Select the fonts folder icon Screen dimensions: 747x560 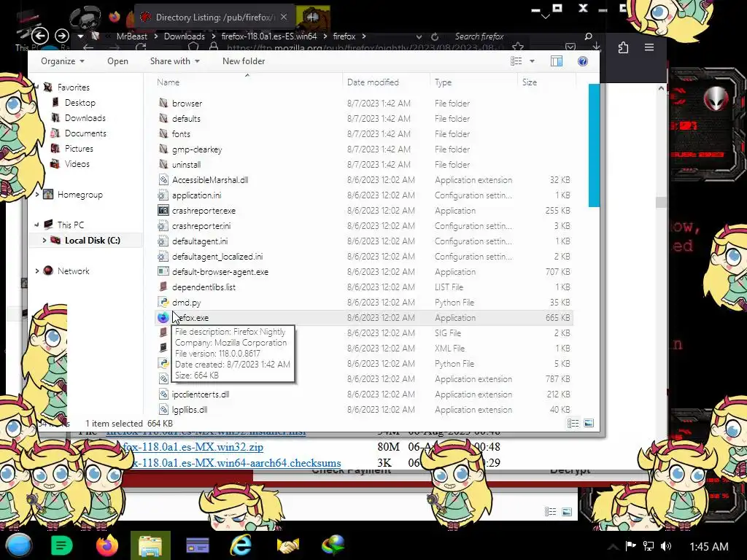pos(163,133)
